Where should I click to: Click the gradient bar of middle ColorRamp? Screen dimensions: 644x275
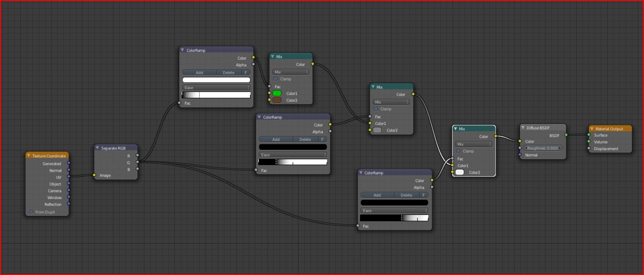coord(293,162)
